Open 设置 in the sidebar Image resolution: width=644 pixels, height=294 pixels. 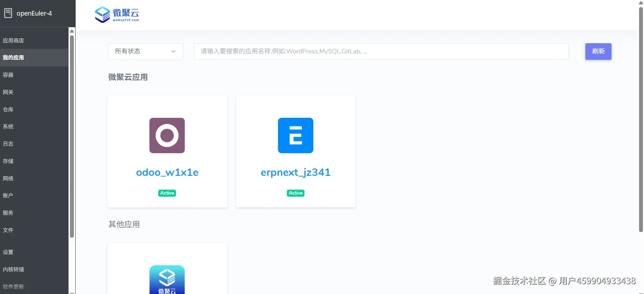point(34,252)
